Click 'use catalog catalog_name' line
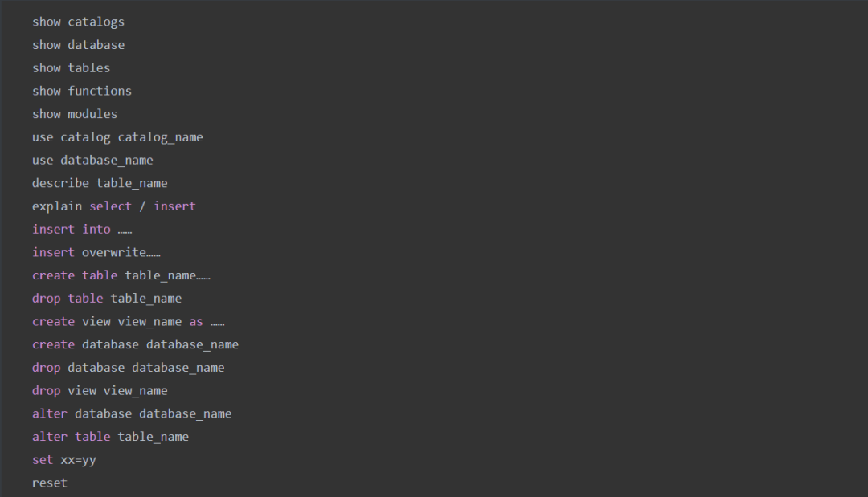The image size is (868, 497). tap(117, 137)
